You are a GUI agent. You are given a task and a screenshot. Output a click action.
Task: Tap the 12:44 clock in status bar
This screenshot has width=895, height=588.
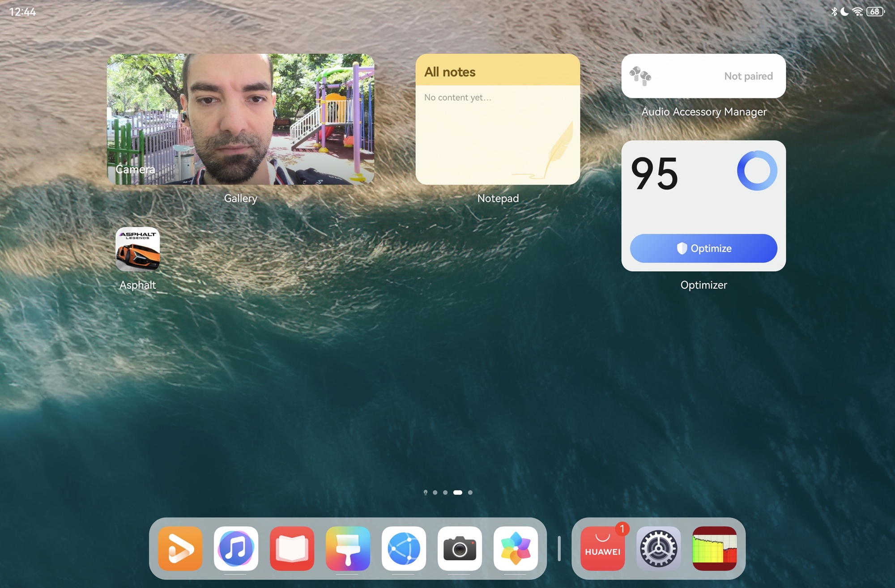click(22, 12)
